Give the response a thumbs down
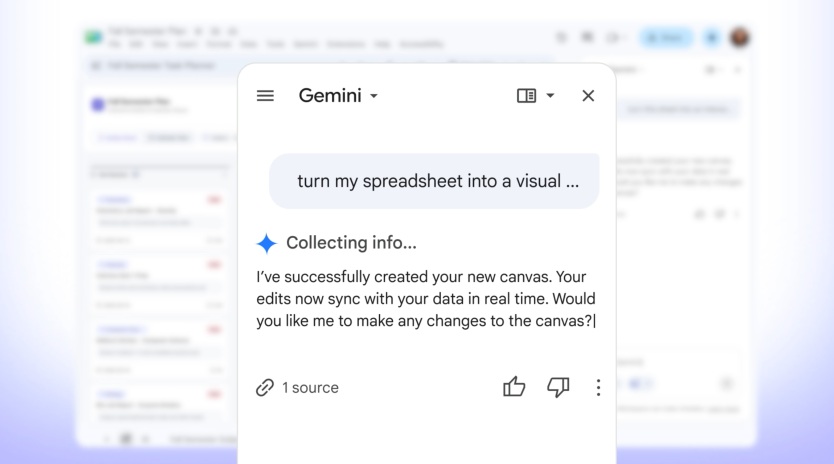This screenshot has height=464, width=834. click(558, 387)
